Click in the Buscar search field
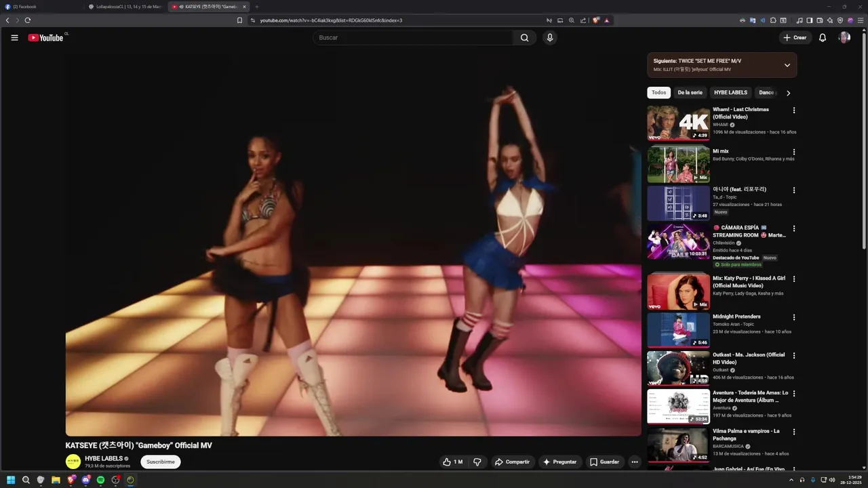The height and width of the screenshot is (488, 868). 414,38
